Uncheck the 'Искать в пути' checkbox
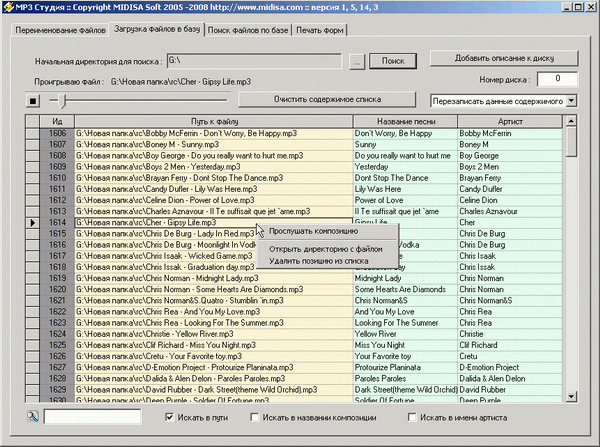 (x=170, y=416)
